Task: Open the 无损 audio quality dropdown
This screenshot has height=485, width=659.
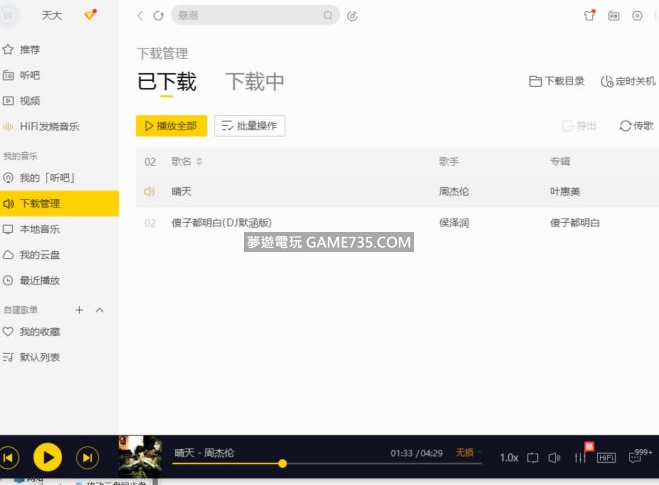Action: [x=467, y=453]
